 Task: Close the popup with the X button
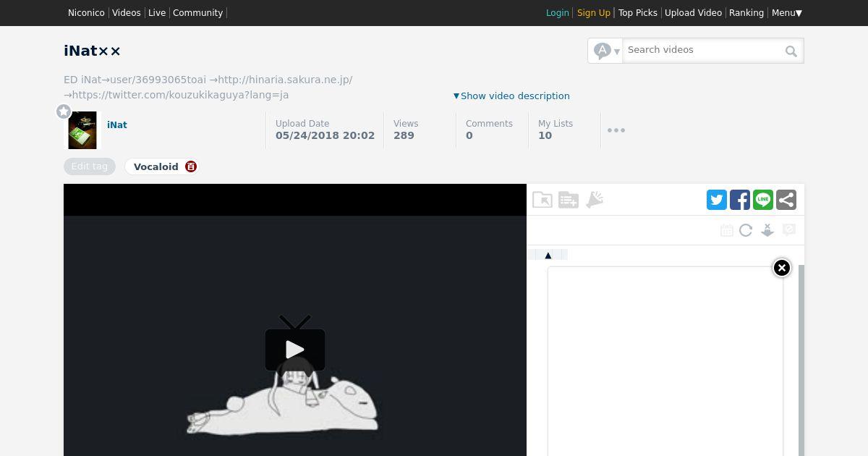782,268
